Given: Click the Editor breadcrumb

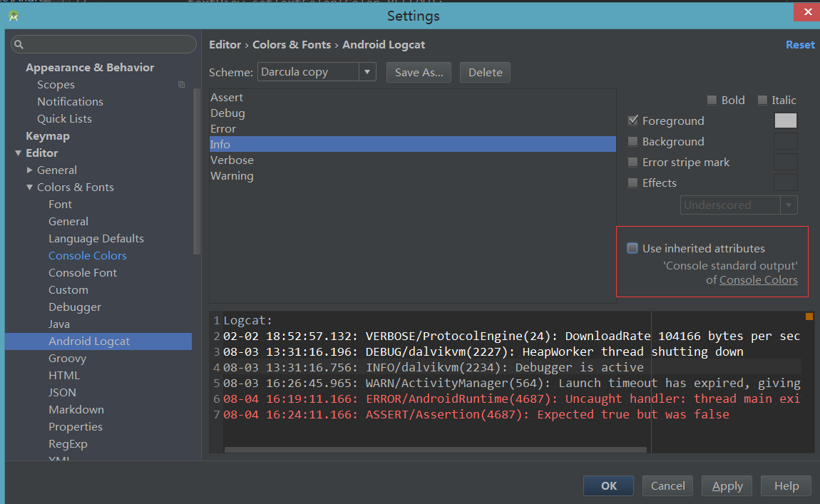Looking at the screenshot, I should coord(225,45).
